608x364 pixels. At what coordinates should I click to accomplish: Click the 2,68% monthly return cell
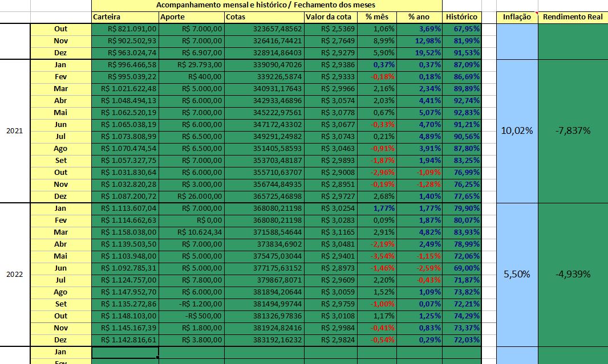pyautogui.click(x=377, y=197)
